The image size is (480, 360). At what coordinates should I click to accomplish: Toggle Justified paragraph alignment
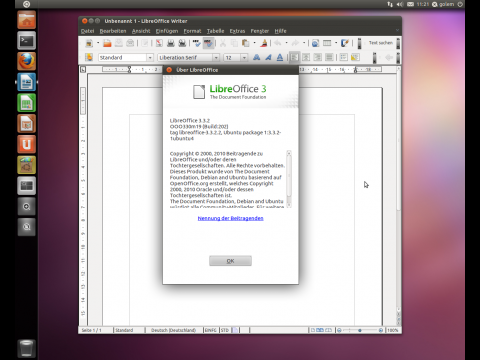coord(329,57)
